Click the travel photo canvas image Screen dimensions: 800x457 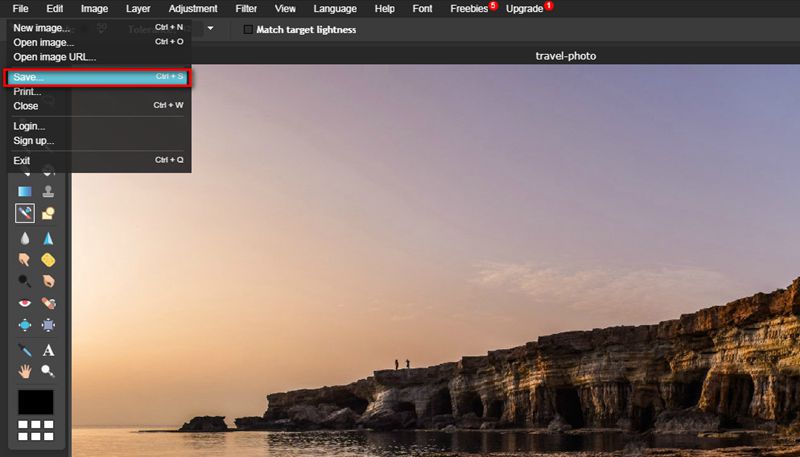point(435,260)
